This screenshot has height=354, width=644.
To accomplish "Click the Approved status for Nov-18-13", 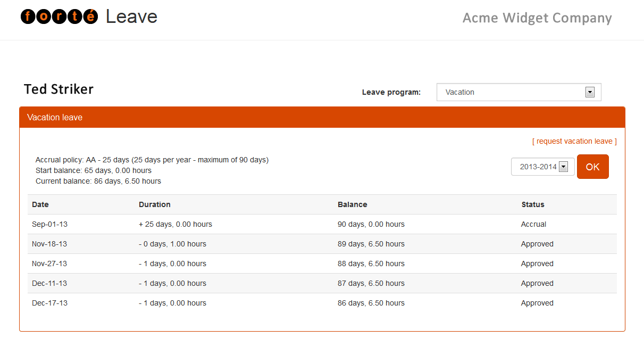I will point(537,244).
